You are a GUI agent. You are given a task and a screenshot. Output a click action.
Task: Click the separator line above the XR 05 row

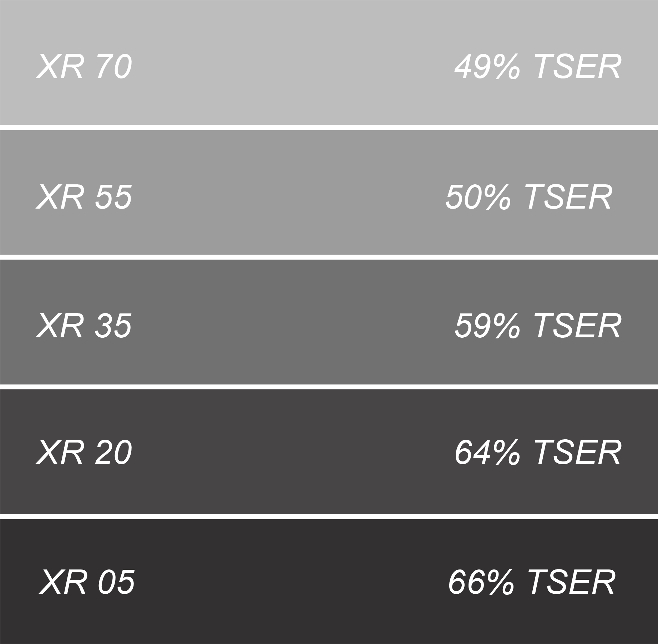[x=329, y=516]
